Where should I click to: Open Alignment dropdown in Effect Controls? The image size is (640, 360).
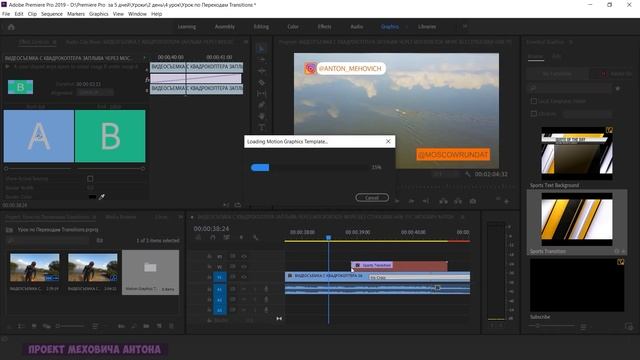coord(95,93)
